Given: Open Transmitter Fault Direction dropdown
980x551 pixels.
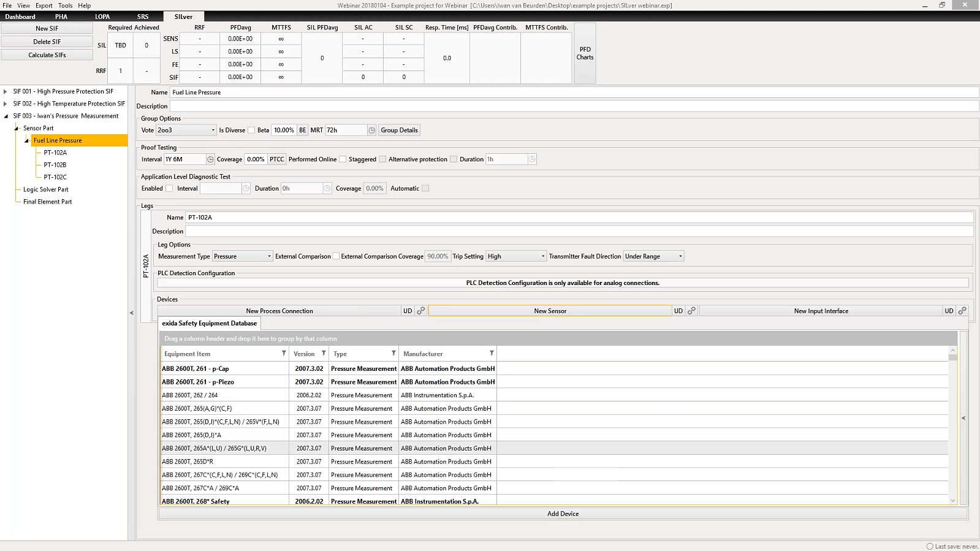Looking at the screenshot, I should tap(653, 256).
